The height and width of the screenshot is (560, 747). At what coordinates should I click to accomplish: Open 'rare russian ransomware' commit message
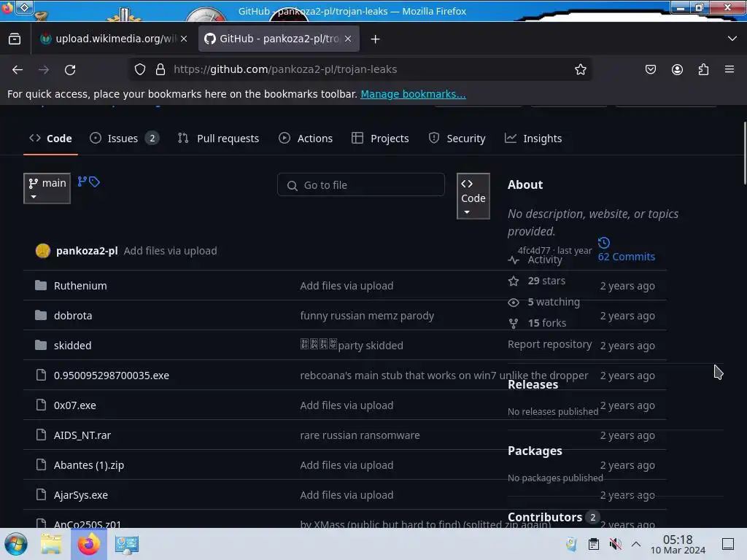point(360,435)
